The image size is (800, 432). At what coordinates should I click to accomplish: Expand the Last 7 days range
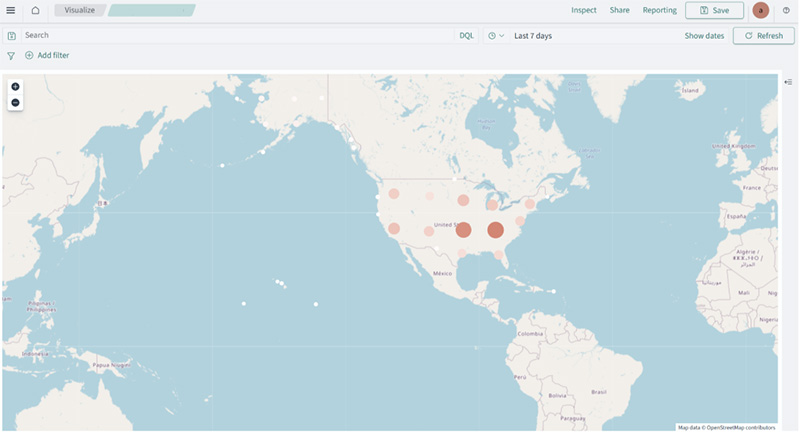coord(533,36)
